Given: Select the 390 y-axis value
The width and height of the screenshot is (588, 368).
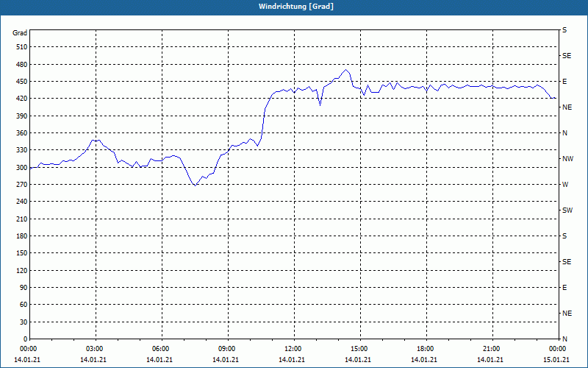Looking at the screenshot, I should tap(22, 116).
